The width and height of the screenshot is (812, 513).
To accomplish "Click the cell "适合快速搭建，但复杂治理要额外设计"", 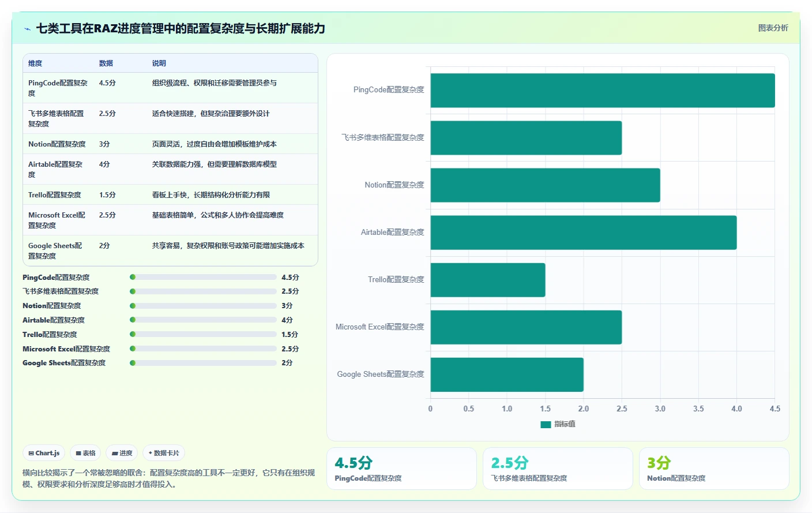I will [x=211, y=114].
